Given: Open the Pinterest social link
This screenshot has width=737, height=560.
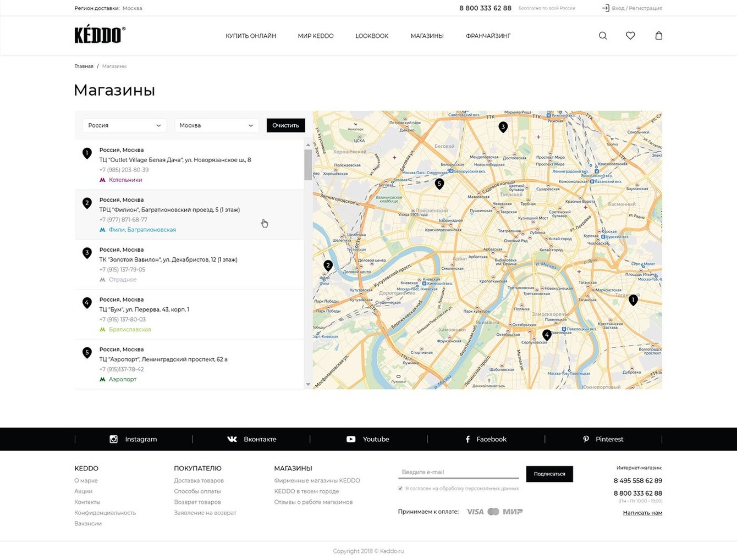Looking at the screenshot, I should (x=603, y=439).
